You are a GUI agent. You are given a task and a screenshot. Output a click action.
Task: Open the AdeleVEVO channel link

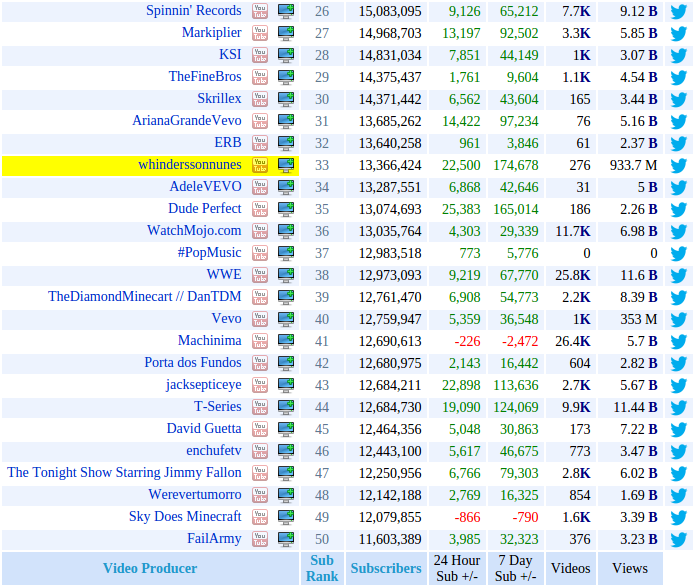[206, 187]
